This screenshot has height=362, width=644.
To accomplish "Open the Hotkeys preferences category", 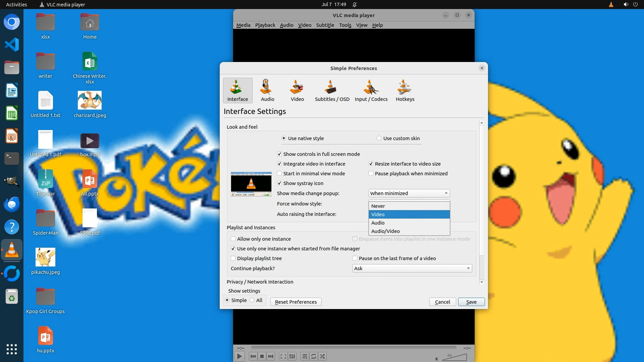I will click(405, 90).
